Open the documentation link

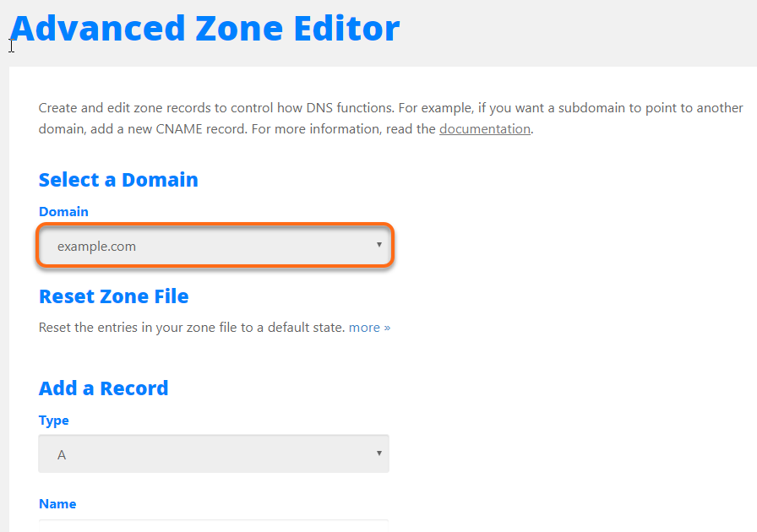484,128
